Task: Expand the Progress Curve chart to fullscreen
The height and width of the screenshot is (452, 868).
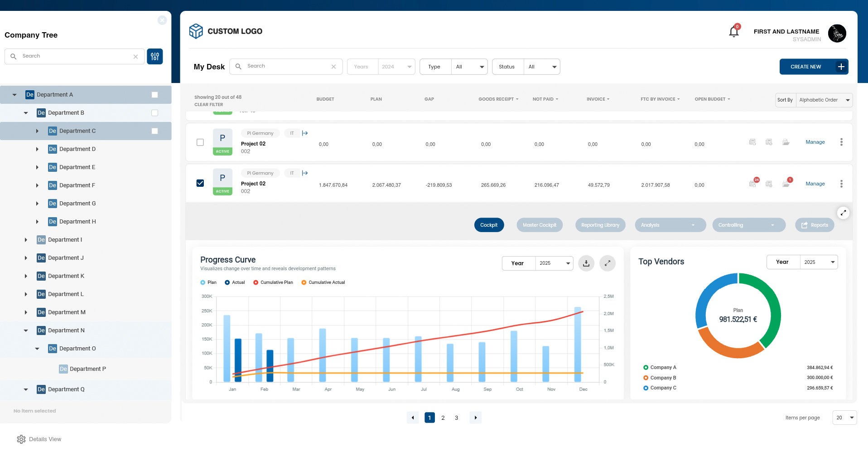Action: tap(607, 263)
